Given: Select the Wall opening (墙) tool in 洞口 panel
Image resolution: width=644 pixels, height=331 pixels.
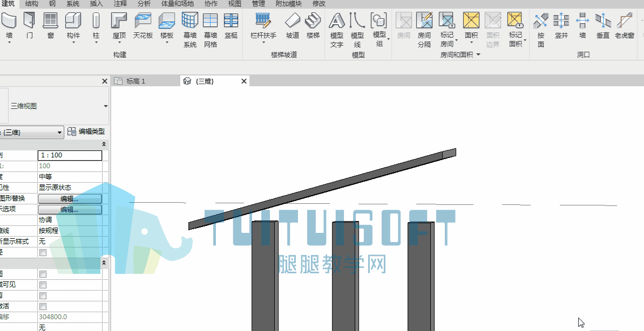Looking at the screenshot, I should click(582, 25).
